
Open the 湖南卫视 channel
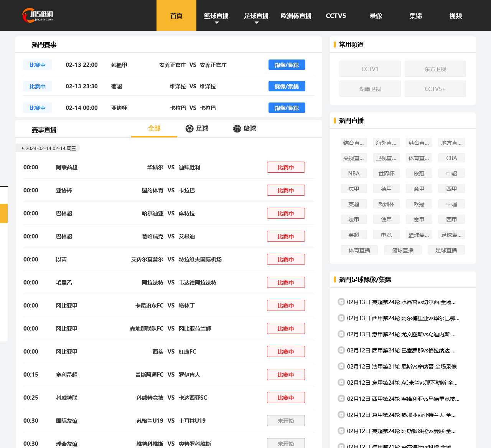(x=370, y=89)
